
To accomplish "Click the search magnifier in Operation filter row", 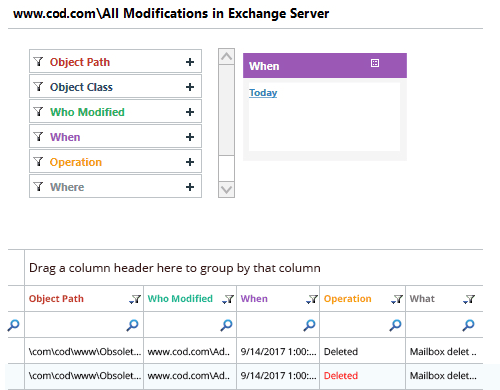I will 395,325.
